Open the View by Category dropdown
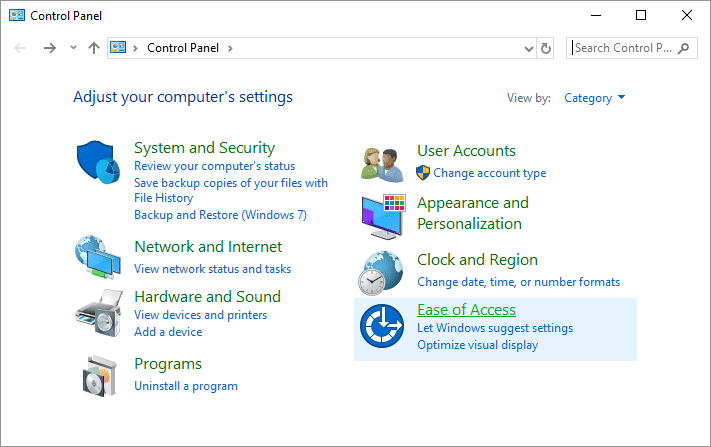 (x=594, y=98)
